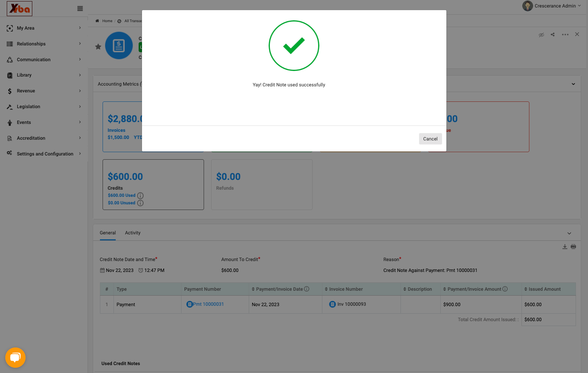This screenshot has height=373, width=588.
Task: Collapse the Accounting Metrics panel chevron
Action: click(x=573, y=84)
